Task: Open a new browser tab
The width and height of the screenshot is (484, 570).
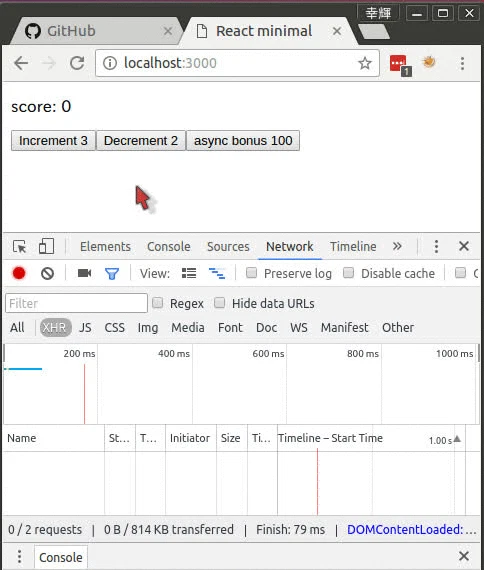Action: point(374,32)
